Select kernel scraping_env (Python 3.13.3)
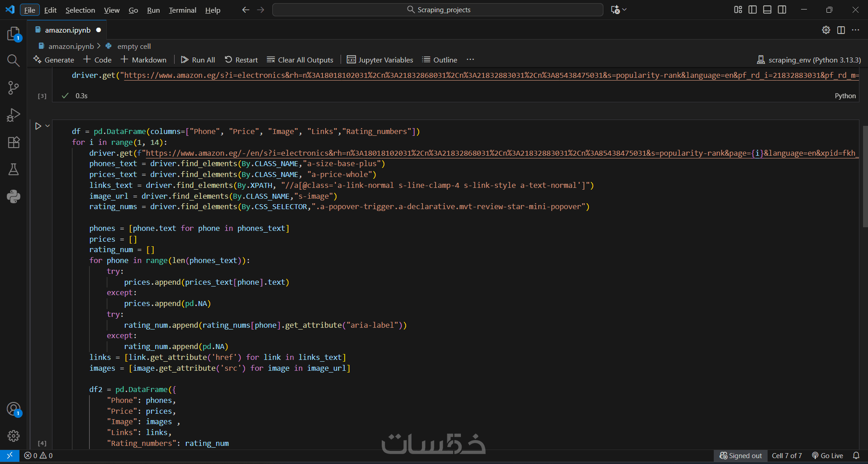This screenshot has height=464, width=868. point(809,60)
